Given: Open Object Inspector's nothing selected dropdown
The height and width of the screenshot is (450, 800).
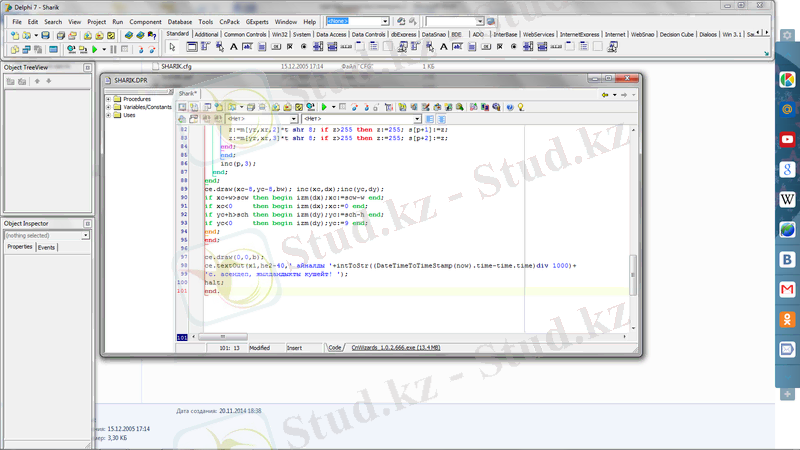Looking at the screenshot, I should click(86, 235).
